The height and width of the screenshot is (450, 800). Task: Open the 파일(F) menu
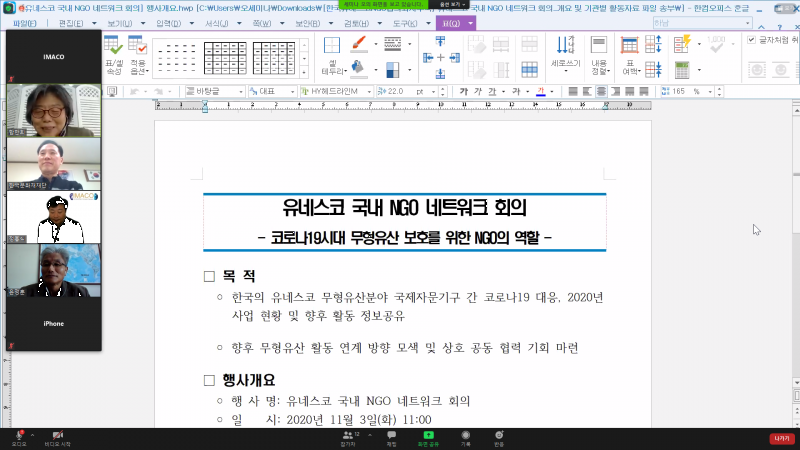24,23
